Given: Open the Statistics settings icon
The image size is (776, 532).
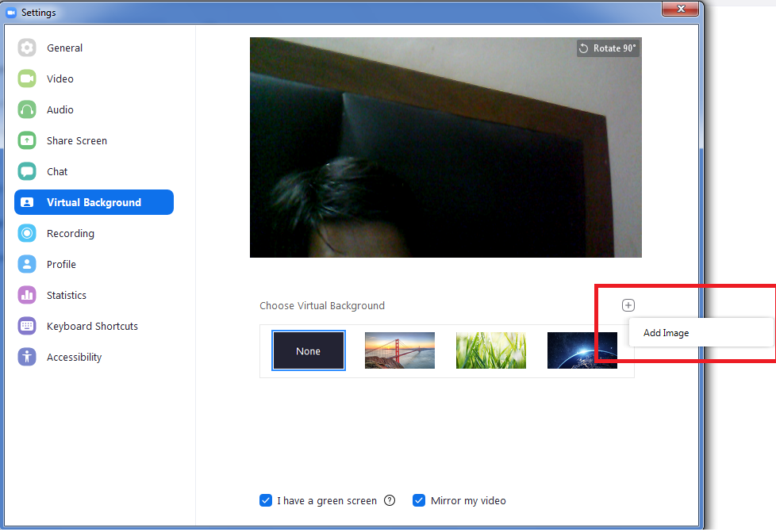Looking at the screenshot, I should tap(27, 295).
